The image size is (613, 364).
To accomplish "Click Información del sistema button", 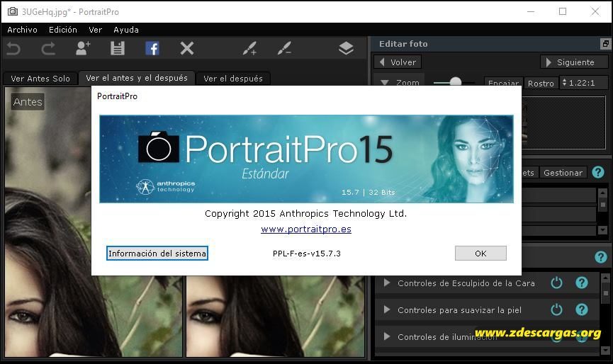I will coord(157,253).
